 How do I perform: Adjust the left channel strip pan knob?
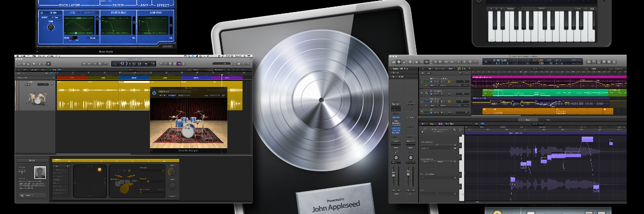click(x=396, y=158)
